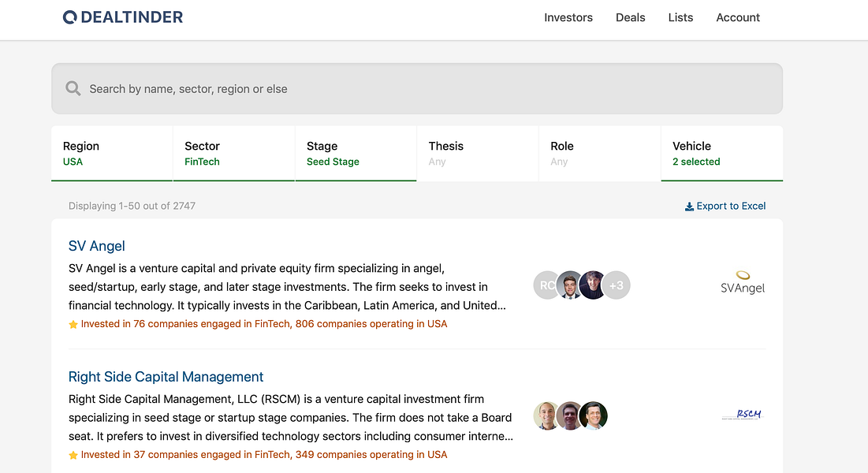Show the +3 more members for SV Angel
Viewport: 868px width, 473px height.
(x=617, y=285)
